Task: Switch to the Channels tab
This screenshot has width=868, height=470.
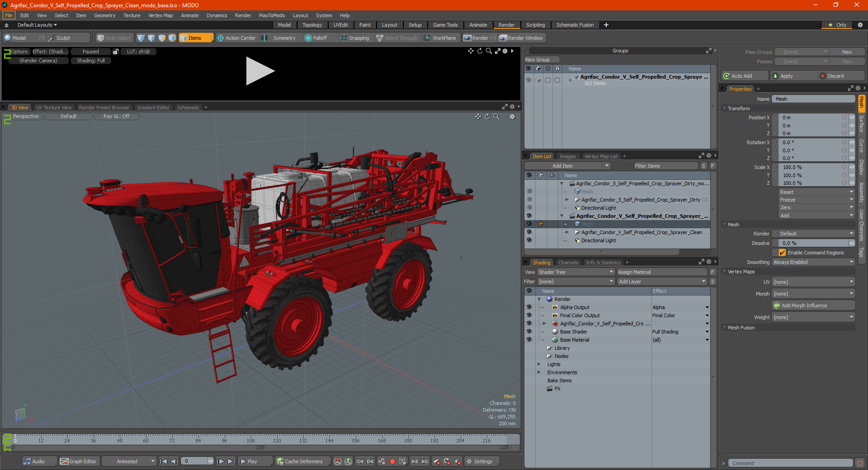Action: coord(568,263)
